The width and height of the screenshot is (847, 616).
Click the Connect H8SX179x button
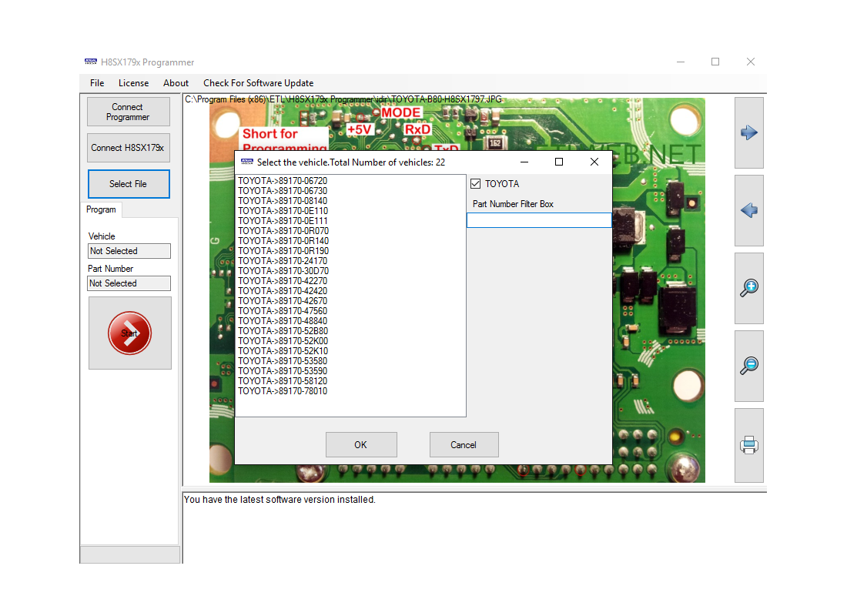point(129,148)
